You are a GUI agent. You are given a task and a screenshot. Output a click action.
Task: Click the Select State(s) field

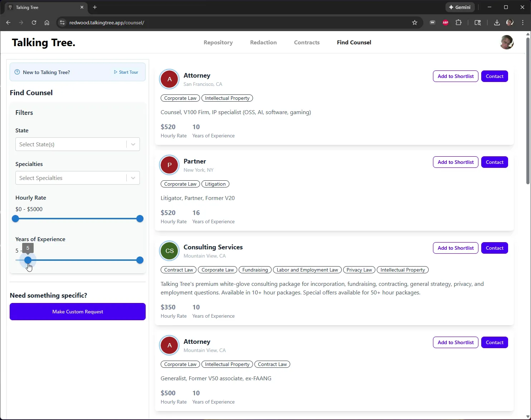point(78,144)
